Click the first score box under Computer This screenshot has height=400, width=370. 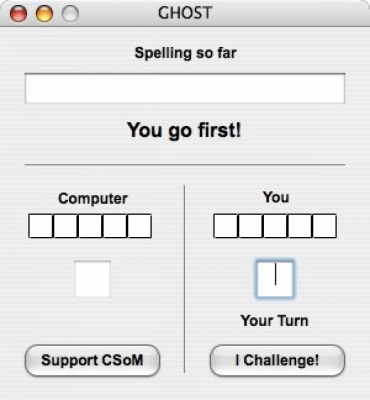click(x=41, y=226)
